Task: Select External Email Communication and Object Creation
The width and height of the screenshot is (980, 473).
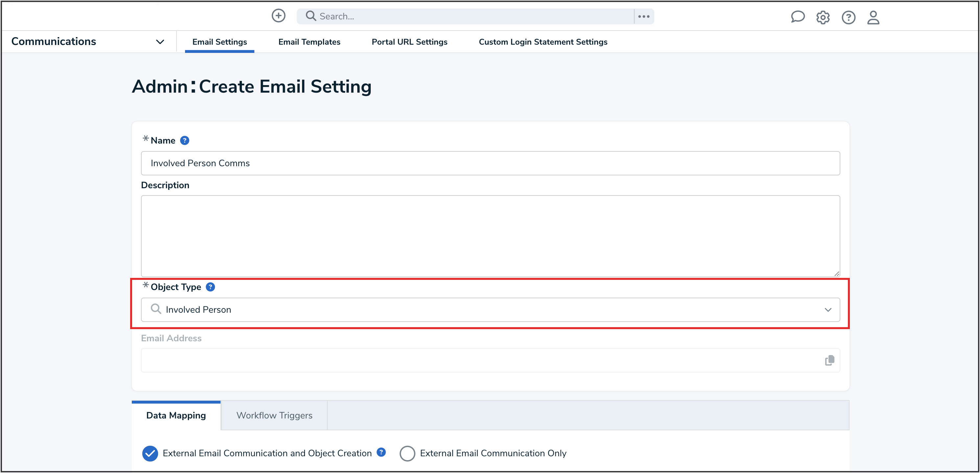Action: (150, 453)
